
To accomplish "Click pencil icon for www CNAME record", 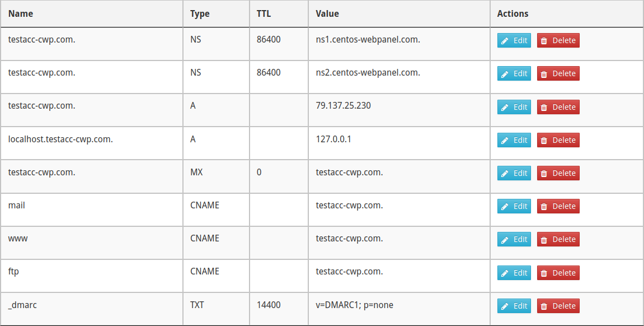I will (x=505, y=240).
